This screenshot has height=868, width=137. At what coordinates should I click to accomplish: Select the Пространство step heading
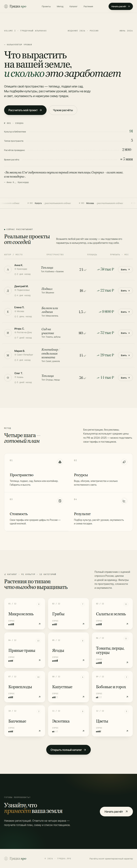22,475
